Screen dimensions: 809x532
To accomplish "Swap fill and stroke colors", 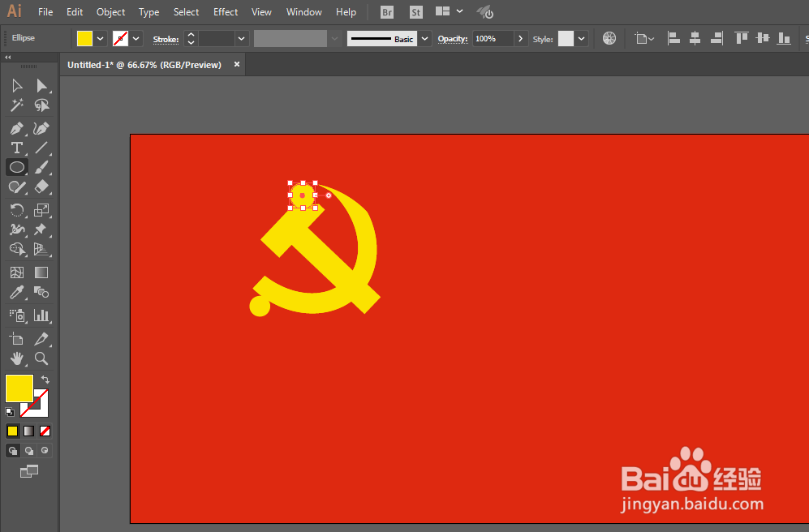I will tap(45, 380).
